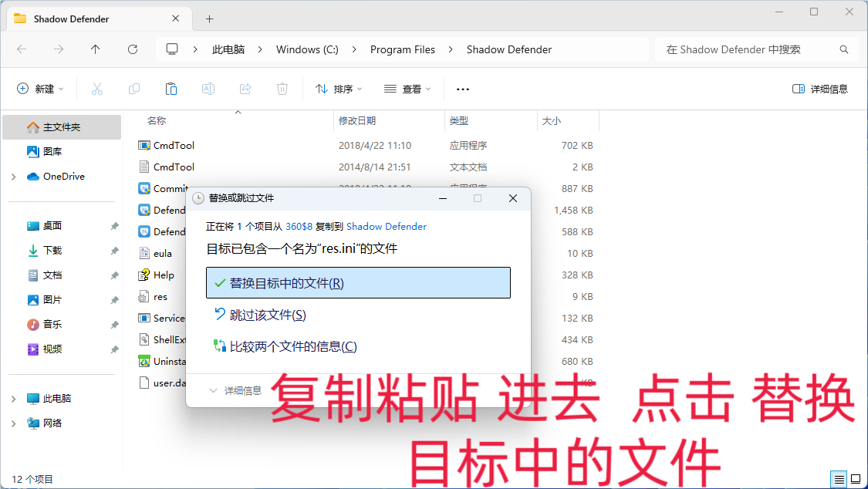The width and height of the screenshot is (868, 489).
Task: Click the search magnifier icon
Action: click(843, 49)
